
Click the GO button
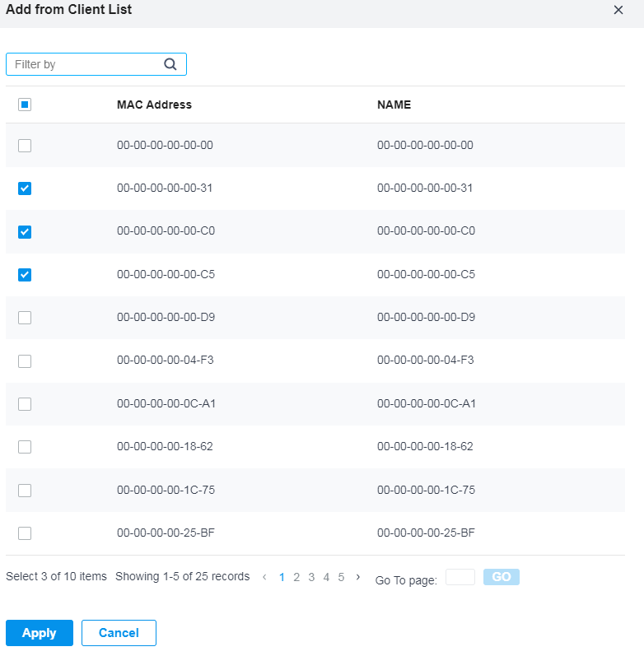(502, 577)
